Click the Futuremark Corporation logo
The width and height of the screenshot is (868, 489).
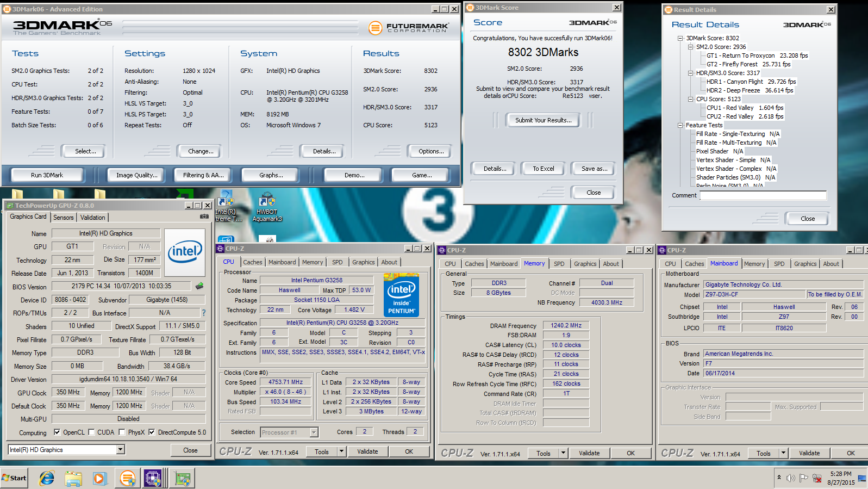[x=408, y=27]
